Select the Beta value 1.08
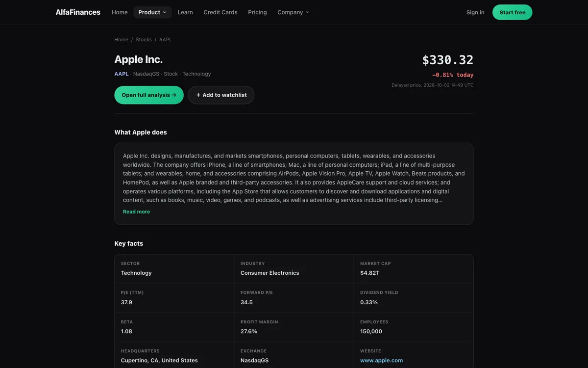 click(126, 332)
